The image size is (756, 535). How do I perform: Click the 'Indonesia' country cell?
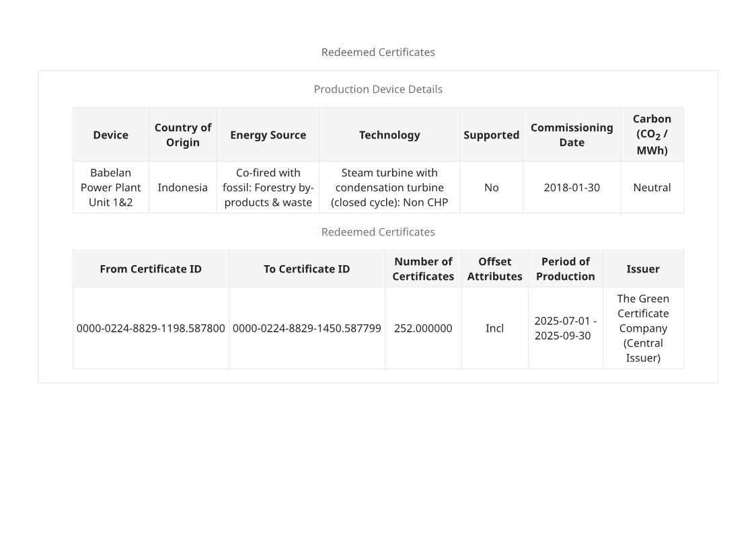click(x=183, y=187)
